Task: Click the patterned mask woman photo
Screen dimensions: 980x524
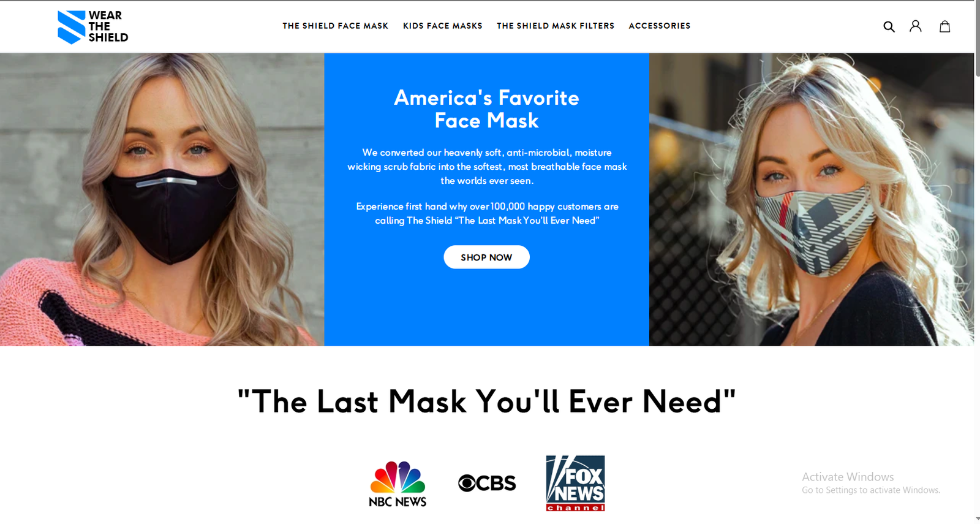Action: [x=812, y=200]
